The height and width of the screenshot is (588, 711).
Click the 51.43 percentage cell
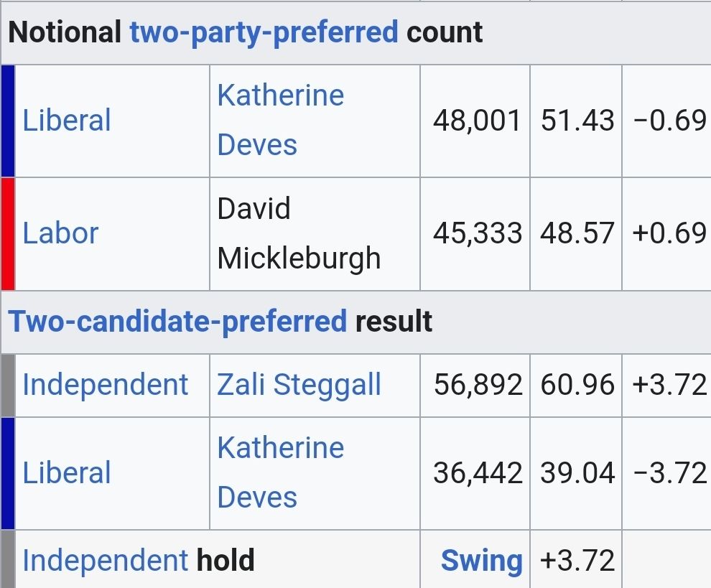pyautogui.click(x=576, y=121)
